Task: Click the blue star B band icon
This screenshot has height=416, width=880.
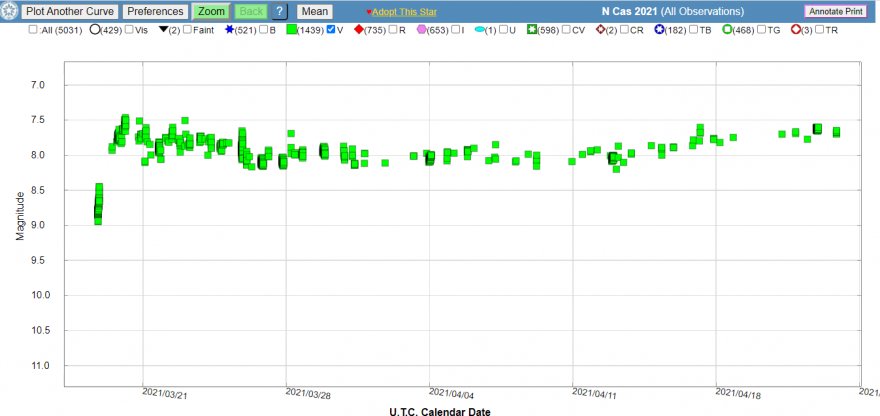Action: click(229, 30)
